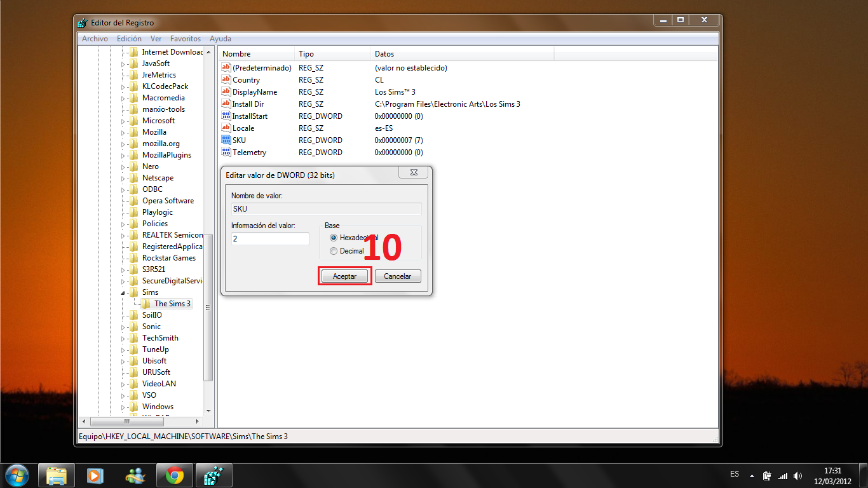Expand the Policies tree node
This screenshot has width=868, height=488.
click(x=123, y=224)
